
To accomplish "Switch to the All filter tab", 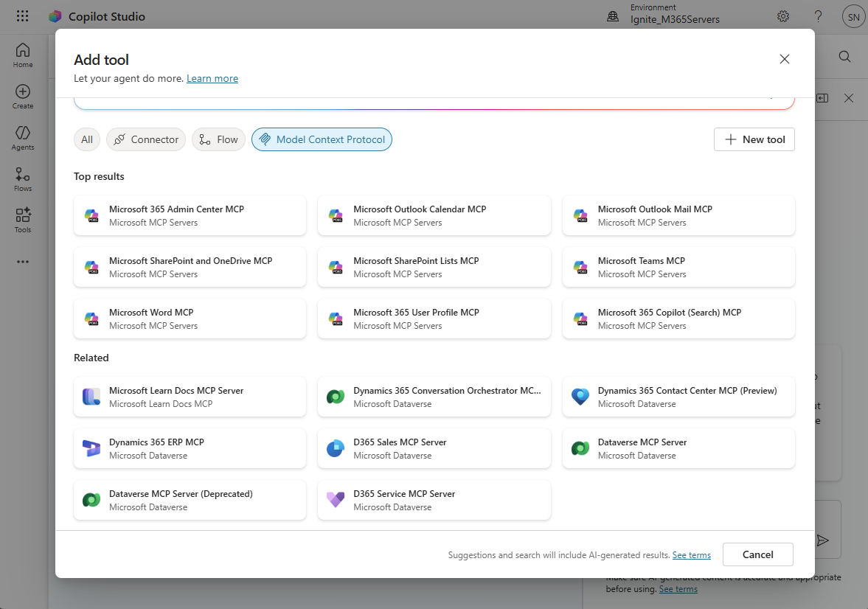I will coord(86,139).
